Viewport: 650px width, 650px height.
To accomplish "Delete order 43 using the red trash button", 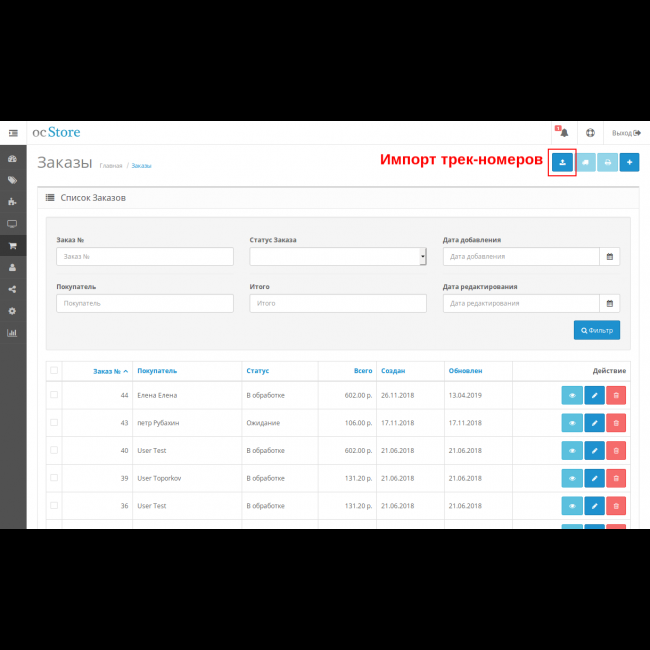I will click(x=616, y=423).
